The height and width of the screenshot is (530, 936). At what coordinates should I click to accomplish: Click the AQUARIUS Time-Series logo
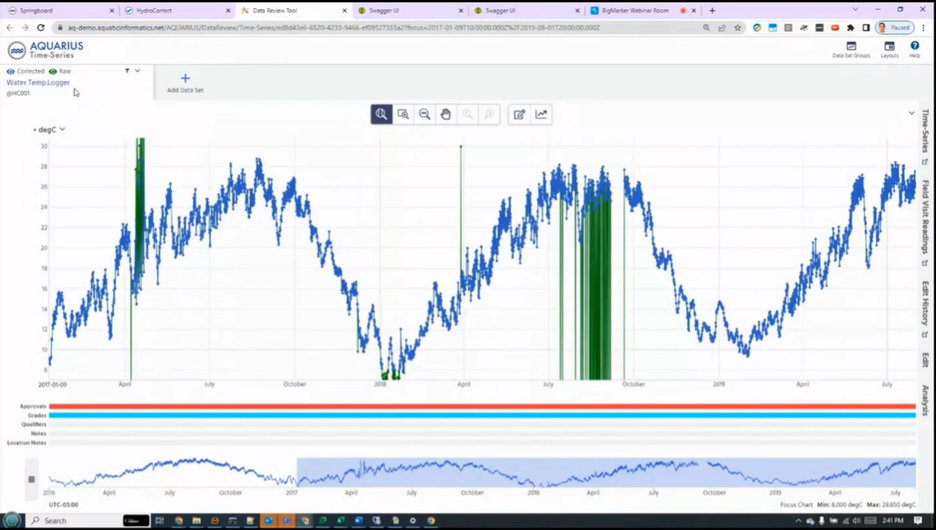[45, 50]
